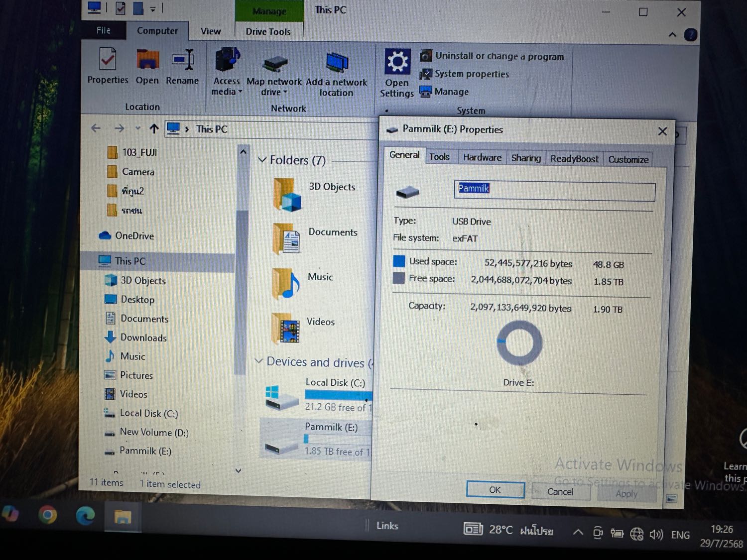This screenshot has width=747, height=560.
Task: Open Microsoft Edge from taskbar
Action: coord(85,516)
